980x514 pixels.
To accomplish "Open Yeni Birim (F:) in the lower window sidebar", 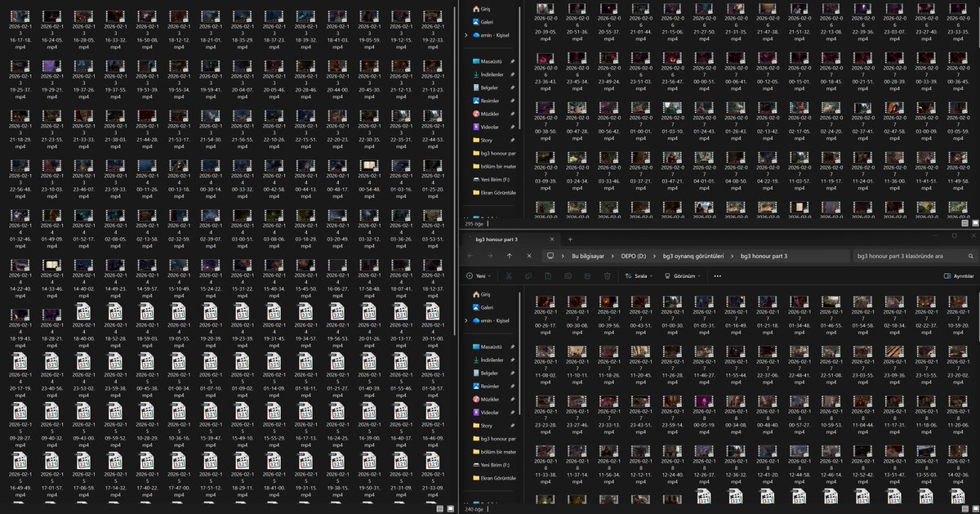I will (491, 464).
